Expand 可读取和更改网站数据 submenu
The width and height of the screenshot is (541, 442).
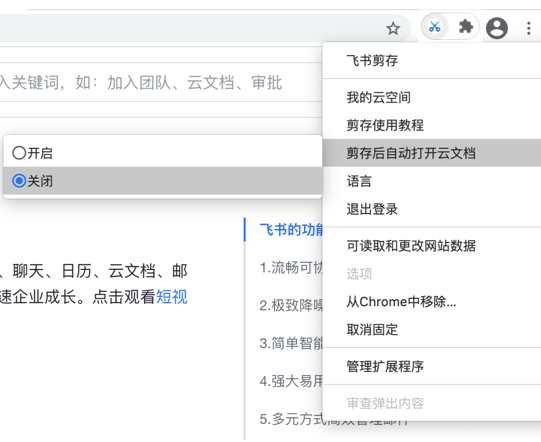(432, 246)
